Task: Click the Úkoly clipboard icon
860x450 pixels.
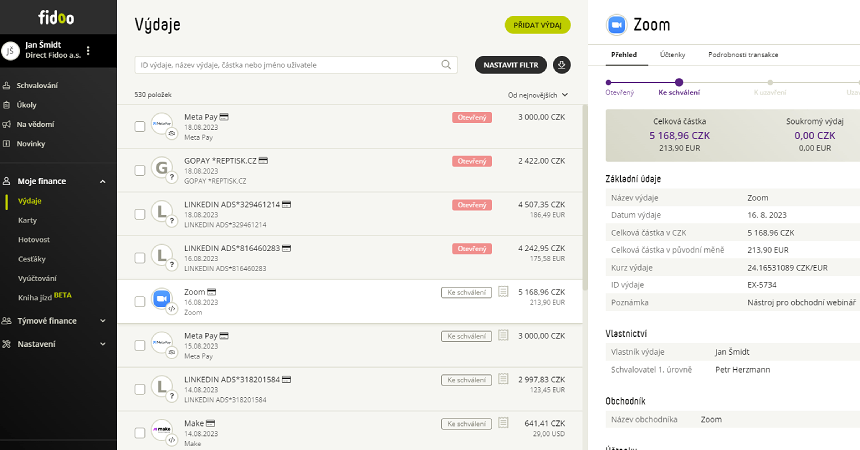Action: tap(7, 105)
